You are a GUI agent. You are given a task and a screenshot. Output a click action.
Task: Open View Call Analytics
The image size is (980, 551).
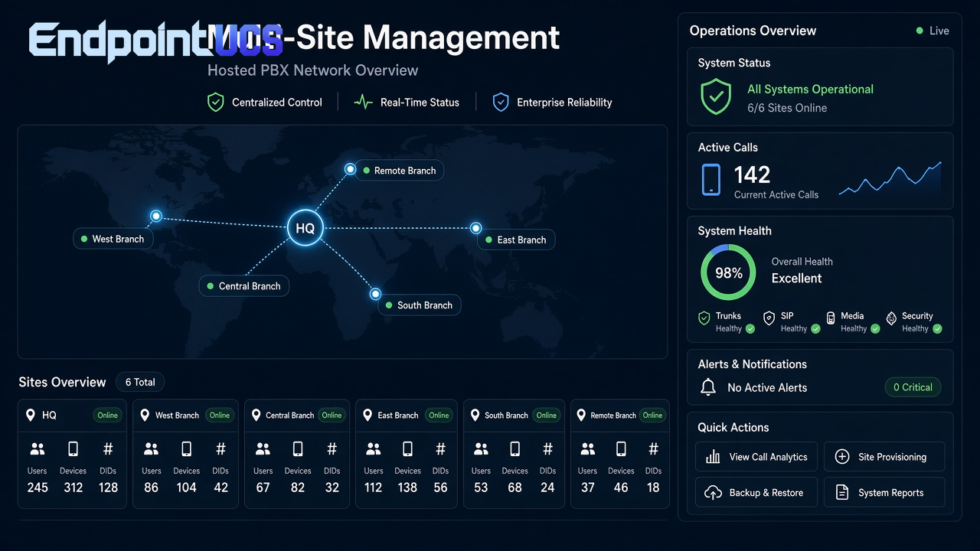click(x=756, y=457)
